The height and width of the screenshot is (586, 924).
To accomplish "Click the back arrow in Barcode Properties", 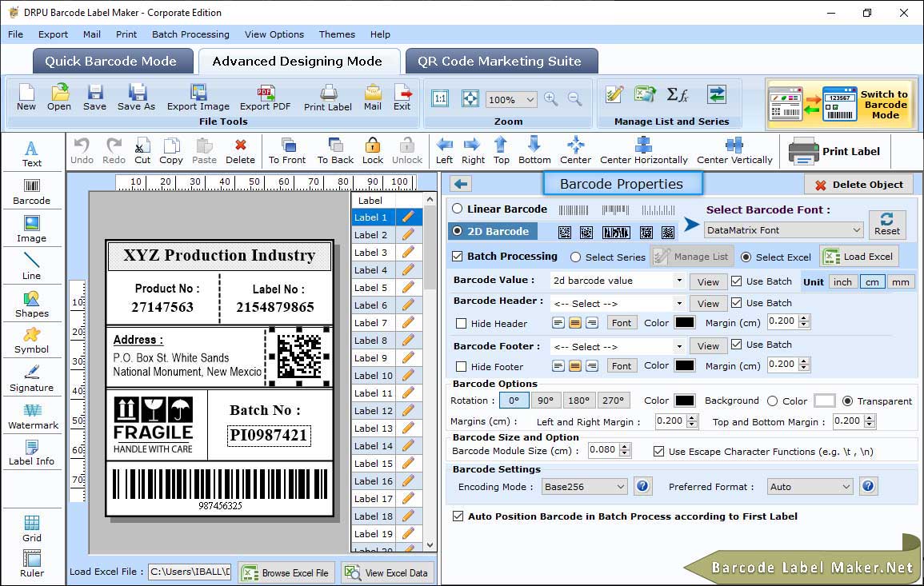I will click(x=462, y=185).
